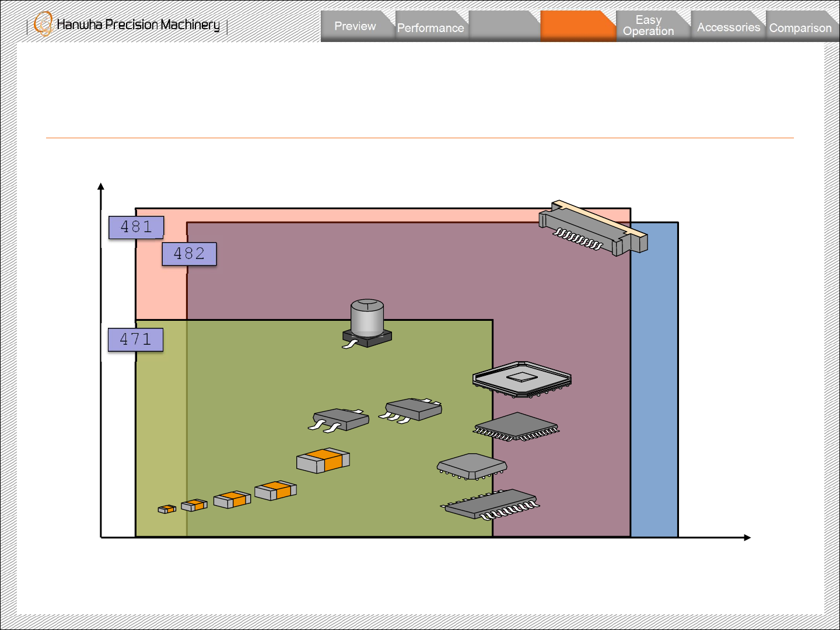This screenshot has width=840, height=630.
Task: Click the long SOIC chip with gull-wing leads
Action: click(x=491, y=505)
